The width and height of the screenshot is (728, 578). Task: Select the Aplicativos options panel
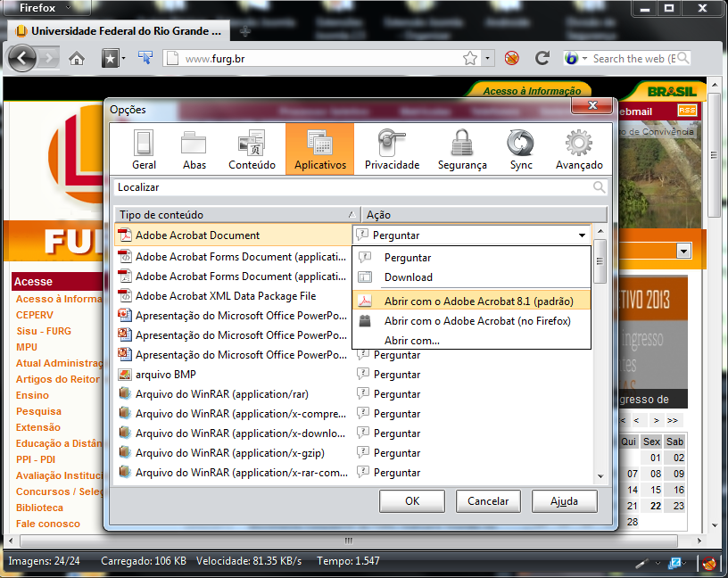tap(320, 149)
